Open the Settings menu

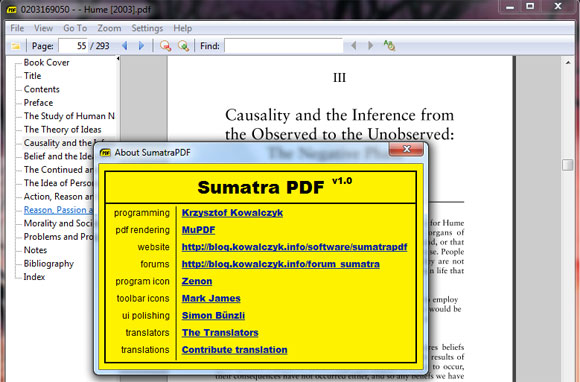(147, 28)
